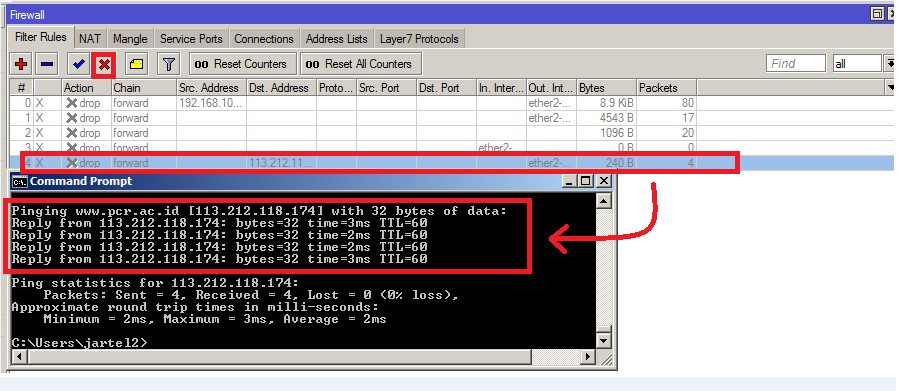Viewport: 900px width, 391px height.
Task: Select packets cell showing 17
Action: coord(666,118)
